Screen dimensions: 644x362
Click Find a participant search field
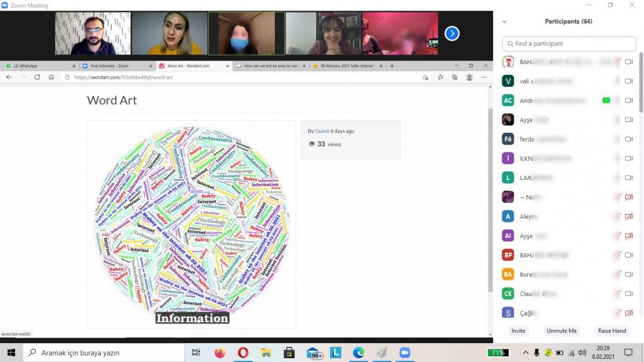tap(569, 43)
